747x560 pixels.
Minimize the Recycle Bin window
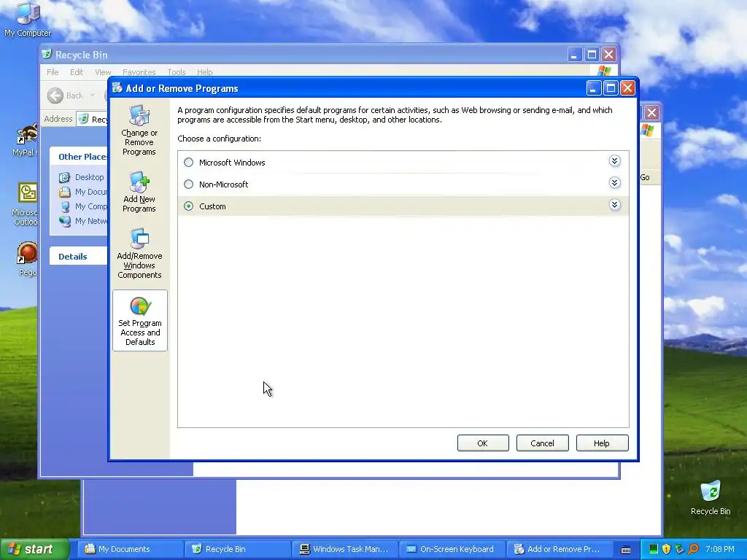coord(575,55)
